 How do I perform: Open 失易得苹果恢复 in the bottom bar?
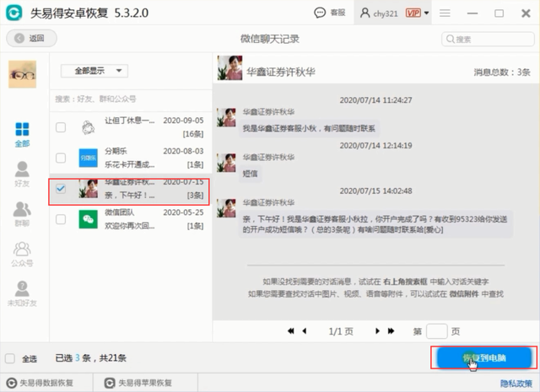138,383
